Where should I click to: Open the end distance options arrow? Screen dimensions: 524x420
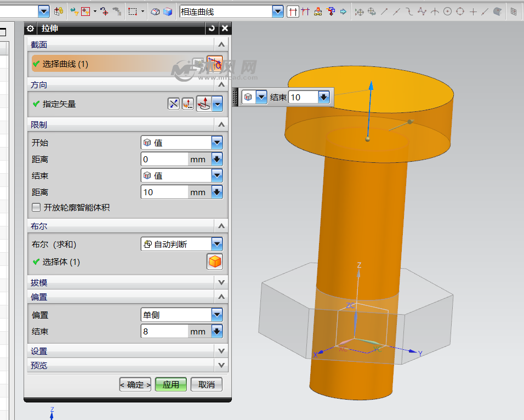pos(217,192)
